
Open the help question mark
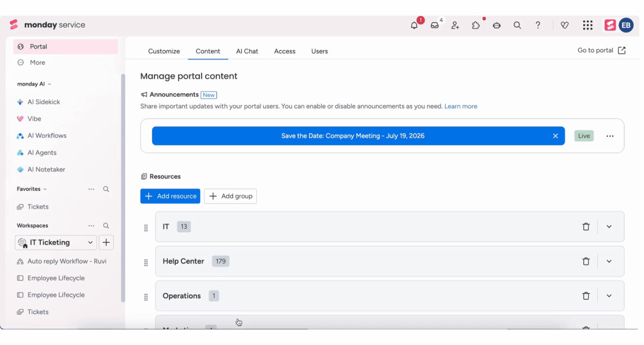tap(538, 25)
